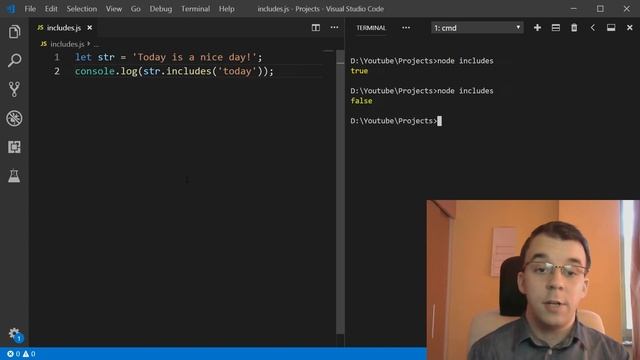Select the TERMINAL panel tab
Screen dimensions: 640x360
coord(371,28)
